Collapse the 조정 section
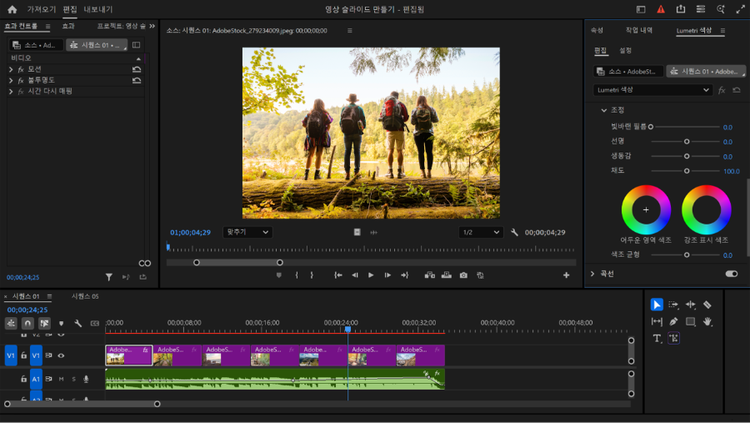This screenshot has height=423, width=750. (x=604, y=110)
